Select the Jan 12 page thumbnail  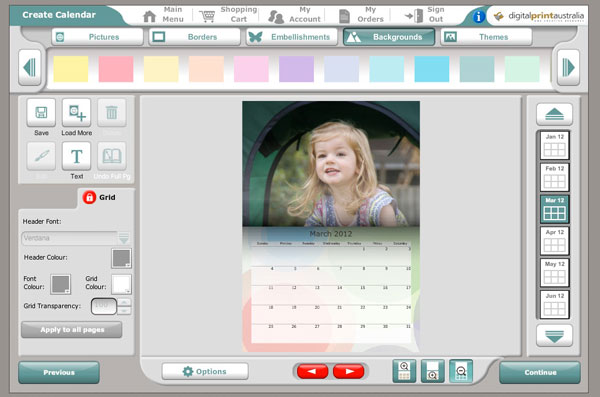(554, 145)
